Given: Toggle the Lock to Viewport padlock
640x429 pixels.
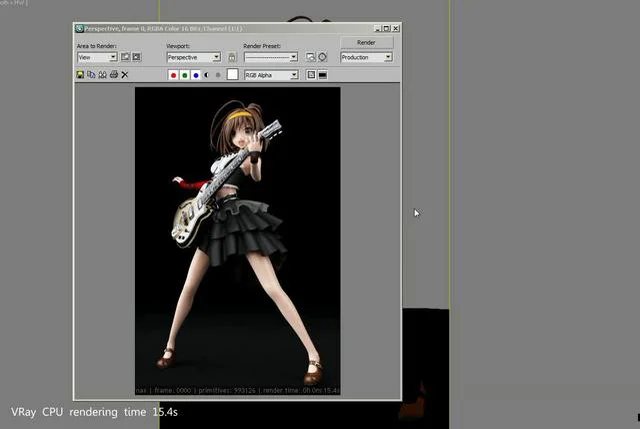Looking at the screenshot, I should [x=232, y=57].
